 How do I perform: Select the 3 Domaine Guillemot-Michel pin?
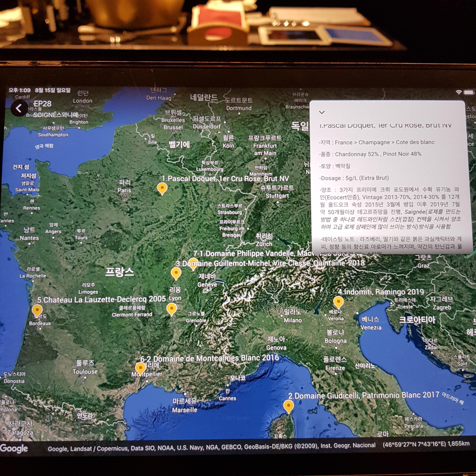(176, 274)
